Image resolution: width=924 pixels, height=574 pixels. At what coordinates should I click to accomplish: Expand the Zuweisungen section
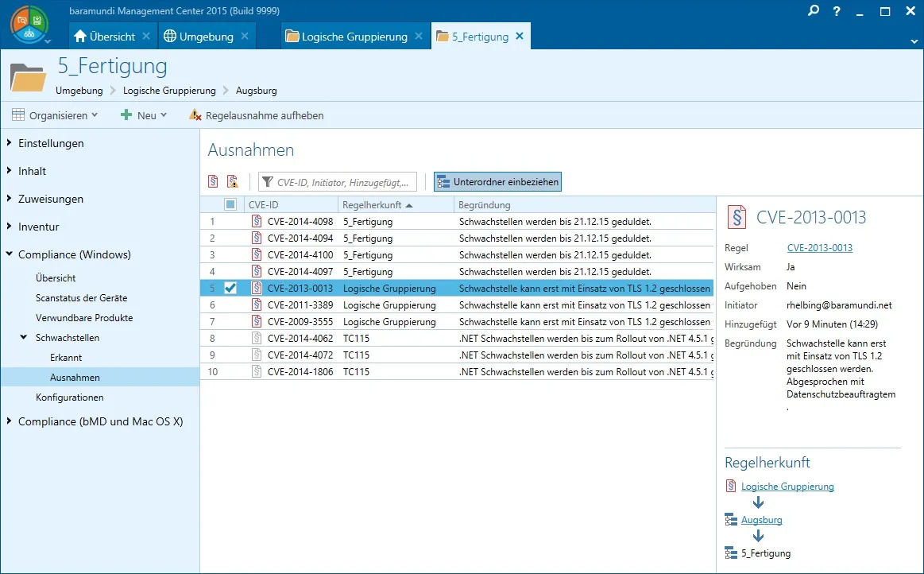pos(9,198)
